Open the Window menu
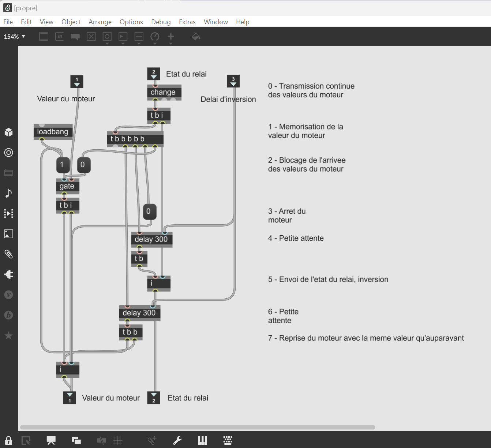 coord(216,22)
